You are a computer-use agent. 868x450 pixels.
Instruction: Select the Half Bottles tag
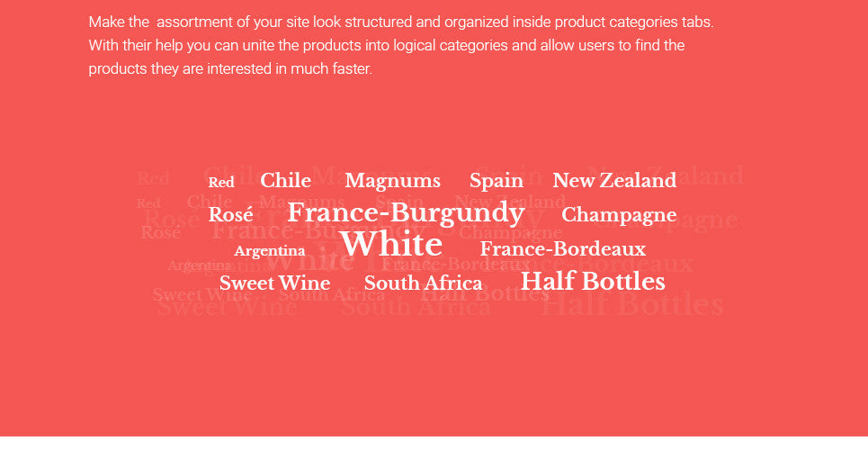tap(593, 282)
